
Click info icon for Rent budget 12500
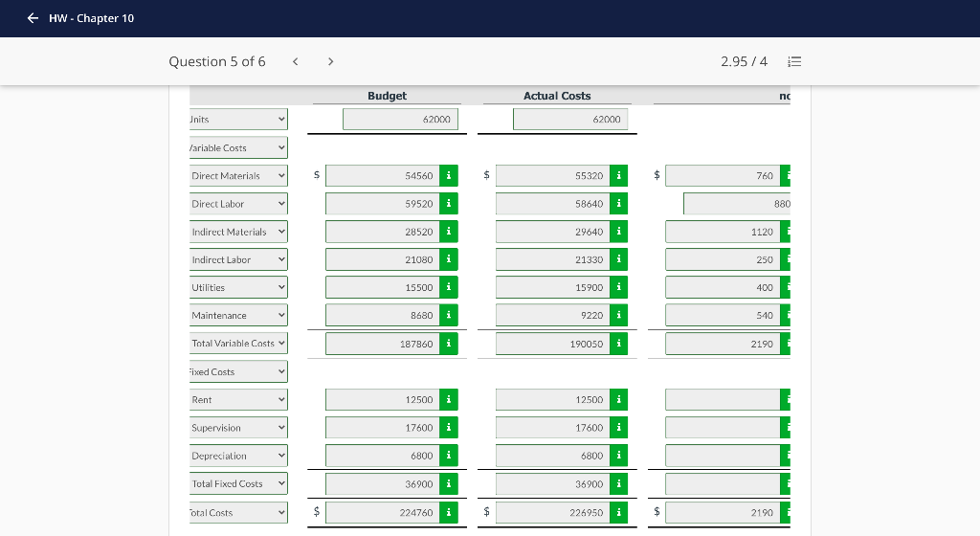click(449, 400)
